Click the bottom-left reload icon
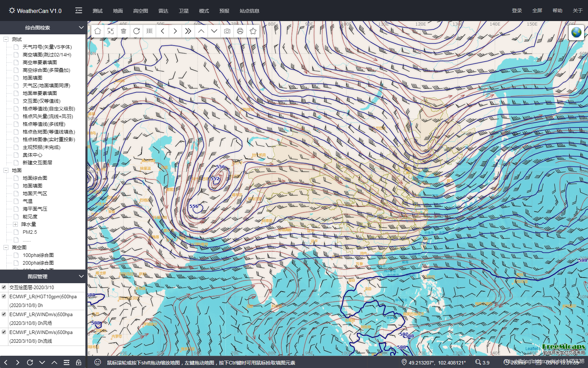588x368 pixels. [x=30, y=362]
